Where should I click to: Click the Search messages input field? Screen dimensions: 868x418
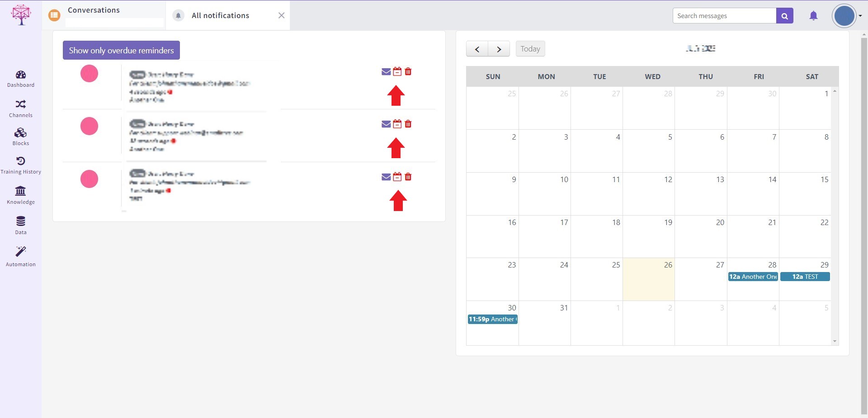(x=724, y=16)
